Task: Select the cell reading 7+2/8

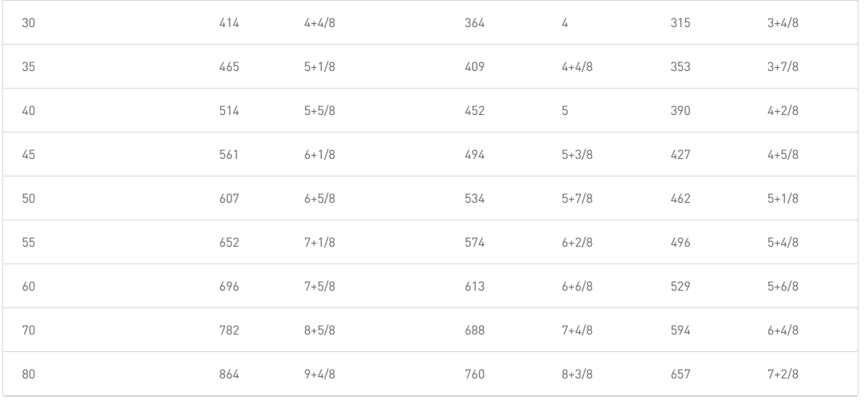Action: (x=783, y=374)
